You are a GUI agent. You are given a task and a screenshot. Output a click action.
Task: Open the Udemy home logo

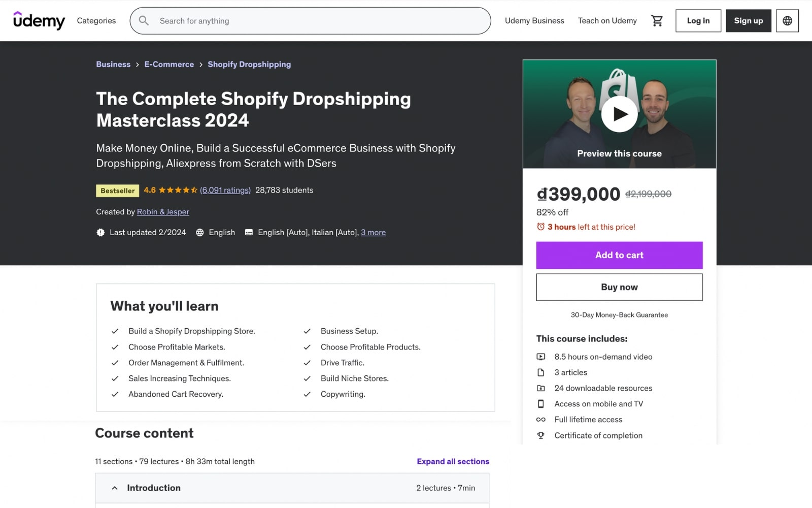(x=39, y=20)
